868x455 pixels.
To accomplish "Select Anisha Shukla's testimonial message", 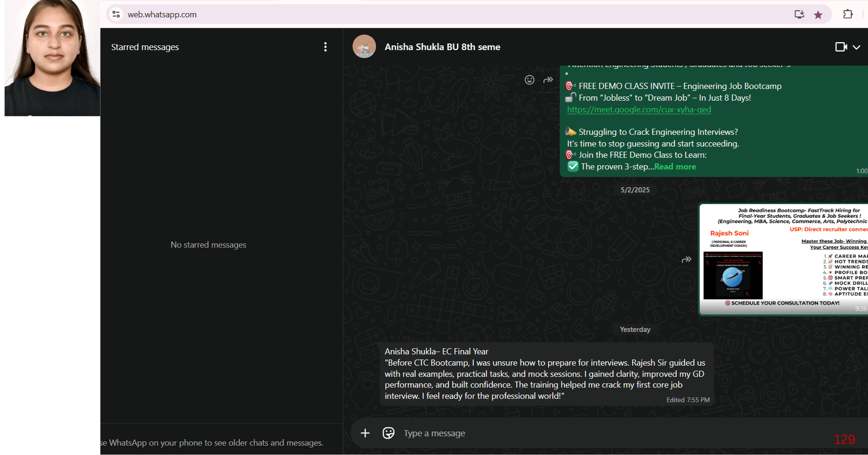I will [x=545, y=374].
